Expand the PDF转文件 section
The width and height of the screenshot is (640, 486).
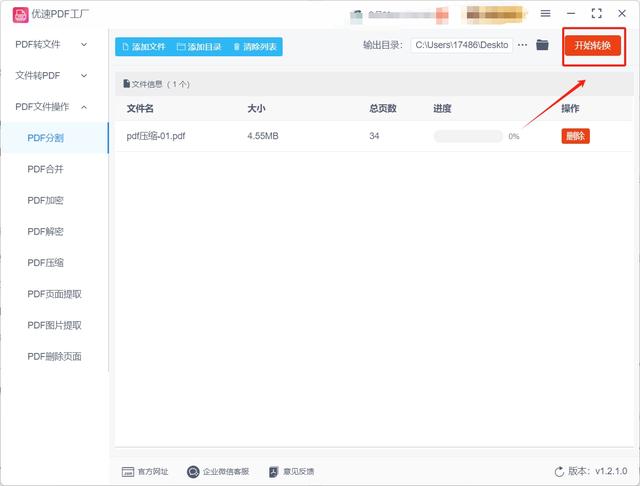click(x=52, y=44)
